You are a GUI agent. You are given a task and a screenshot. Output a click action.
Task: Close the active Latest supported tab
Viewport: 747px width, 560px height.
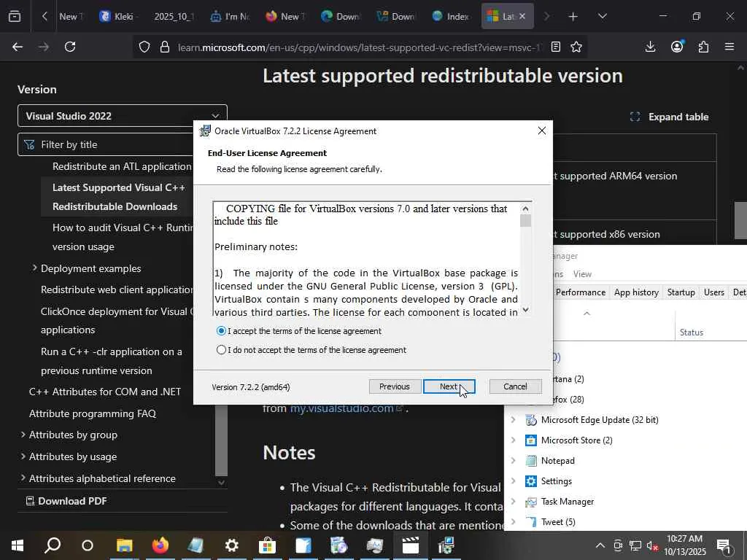(522, 16)
